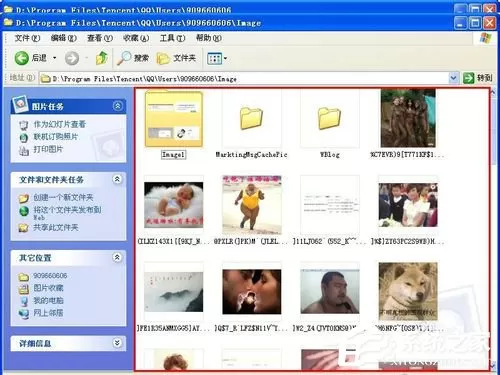Select the sleeping baby image thumbnail

tap(173, 205)
